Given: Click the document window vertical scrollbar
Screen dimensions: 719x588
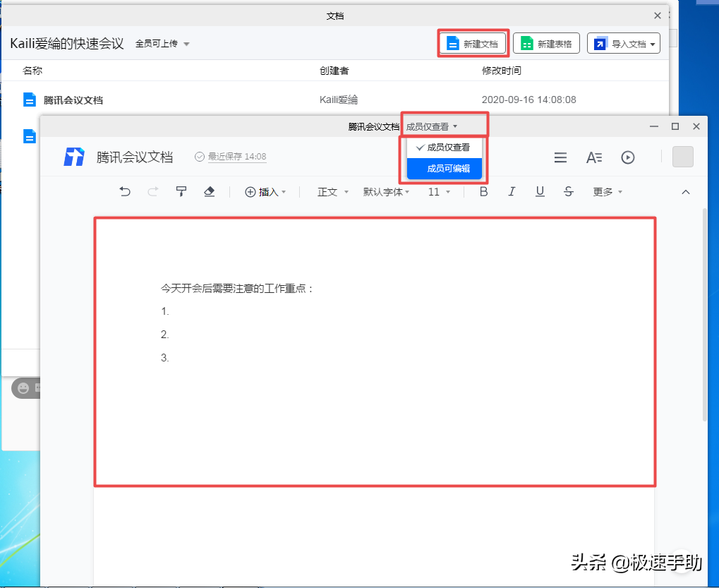Looking at the screenshot, I should 705,315.
